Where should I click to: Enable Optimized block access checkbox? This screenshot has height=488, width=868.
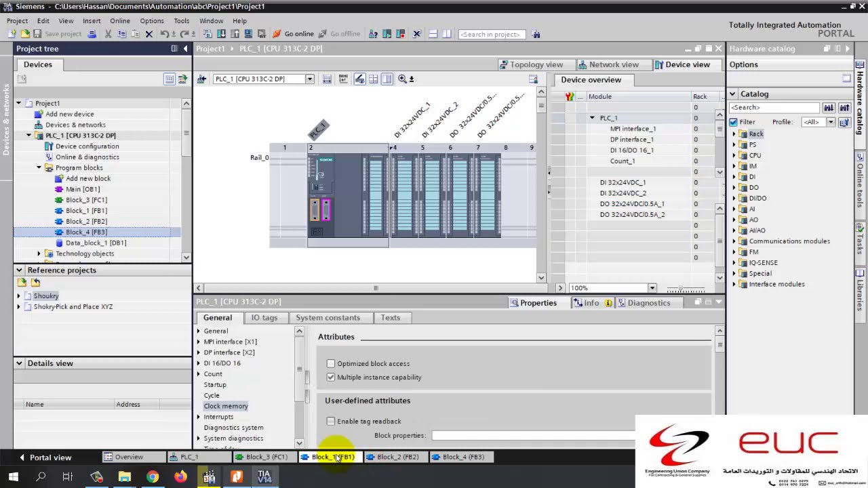[x=331, y=364]
